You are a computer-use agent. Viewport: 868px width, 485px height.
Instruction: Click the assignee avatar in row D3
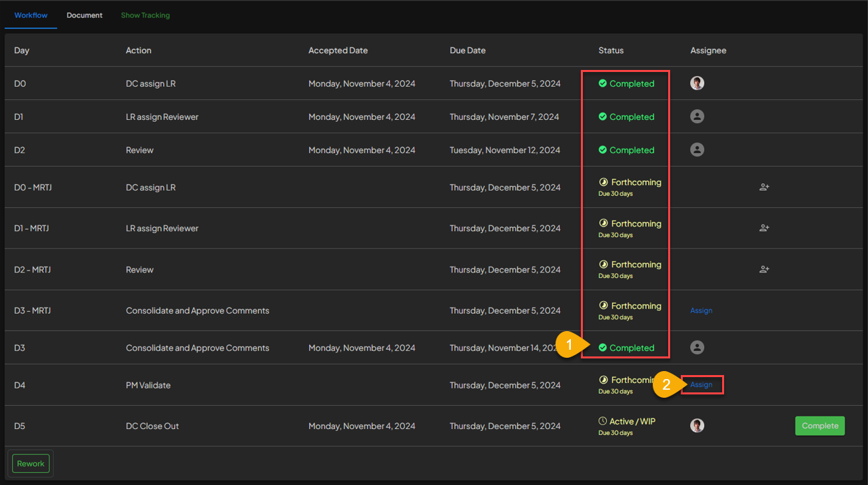coord(697,347)
